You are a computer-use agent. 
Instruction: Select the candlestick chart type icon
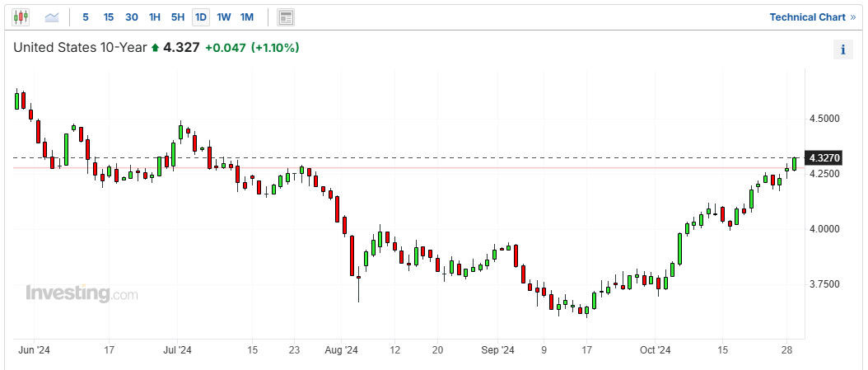(x=21, y=17)
